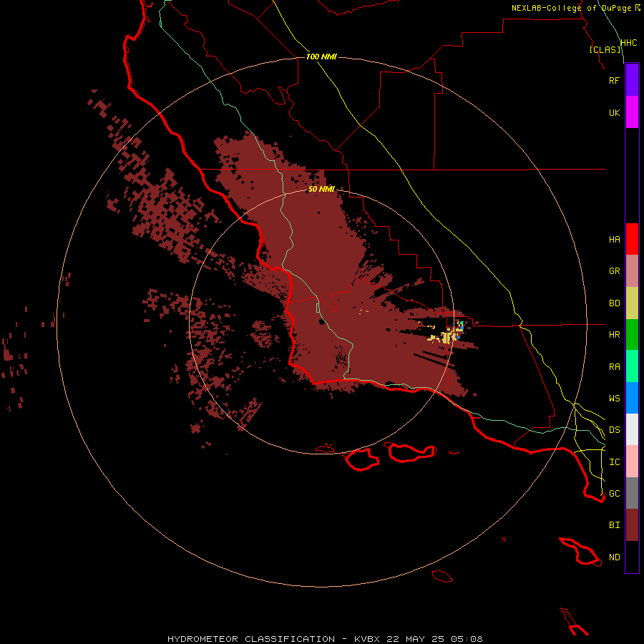
Task: Click the RA legend label
Action: pyautogui.click(x=614, y=367)
